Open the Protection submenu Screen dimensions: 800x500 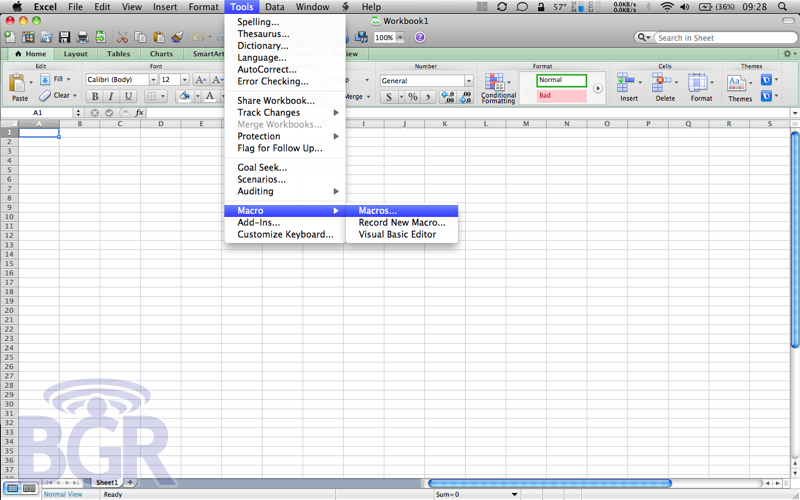[x=285, y=136]
